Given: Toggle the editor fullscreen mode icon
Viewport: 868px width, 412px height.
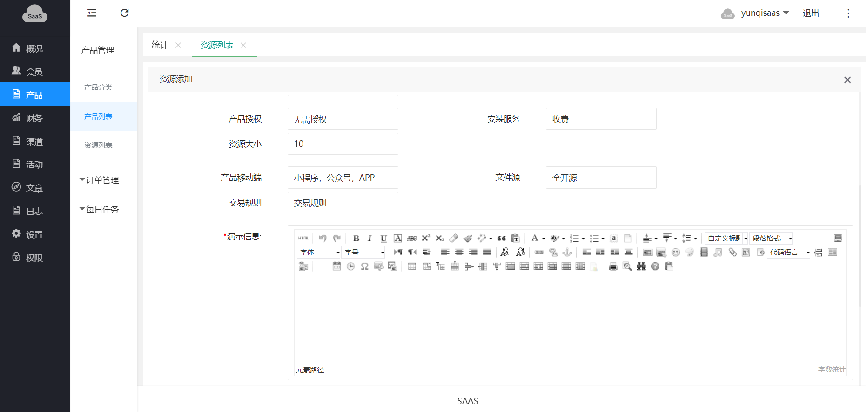Looking at the screenshot, I should (x=838, y=239).
